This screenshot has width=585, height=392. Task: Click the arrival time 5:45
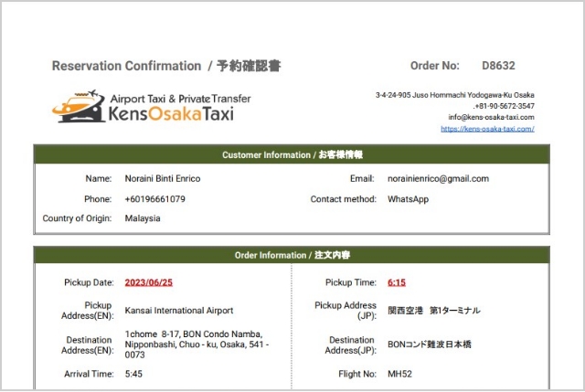[133, 373]
